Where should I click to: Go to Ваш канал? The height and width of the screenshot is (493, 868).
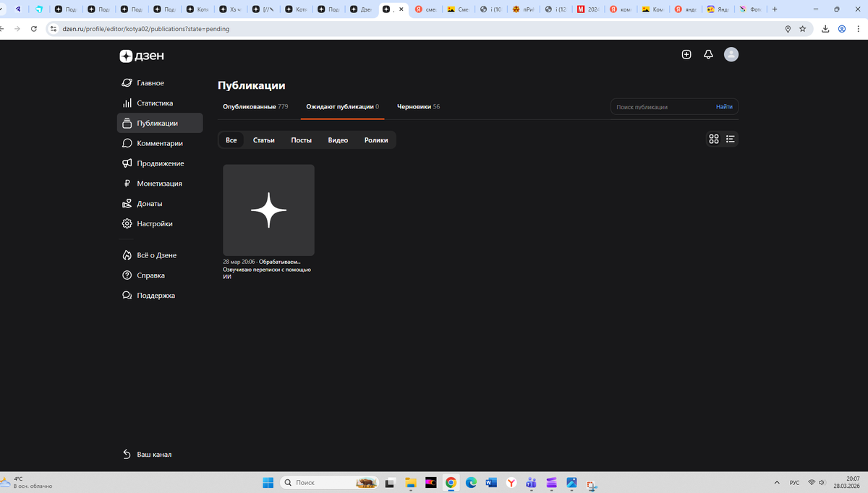[147, 455]
